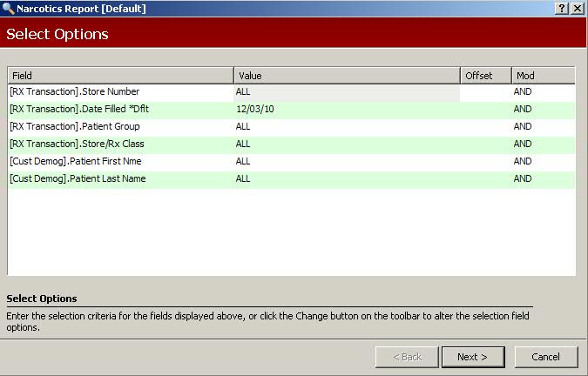The height and width of the screenshot is (376, 588).
Task: Change the Mod for Patient Last Name
Action: pyautogui.click(x=542, y=178)
